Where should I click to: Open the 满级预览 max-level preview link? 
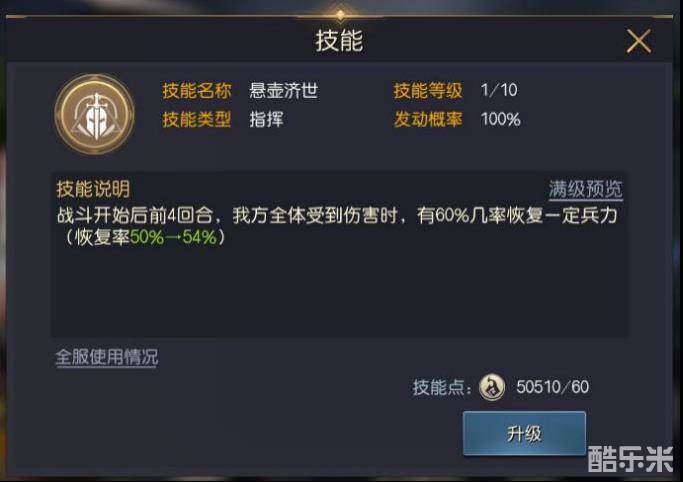point(585,188)
